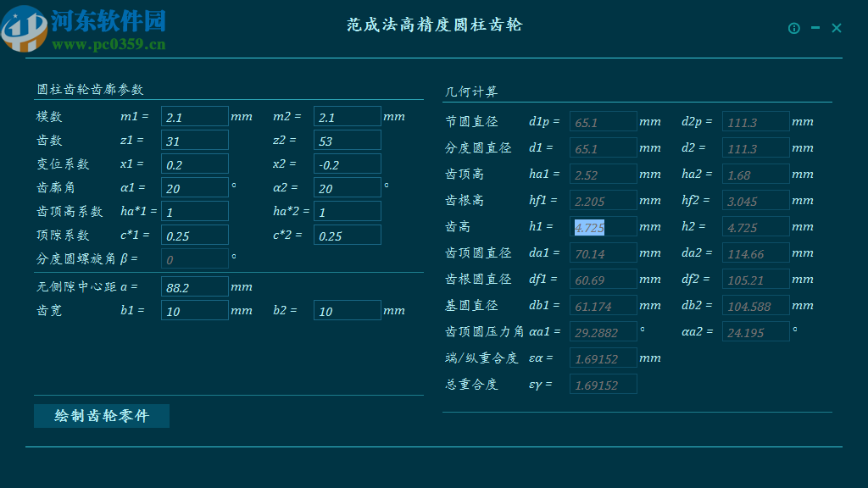Click the 绘制齿轮零件 button
This screenshot has height=488, width=868.
tap(102, 415)
